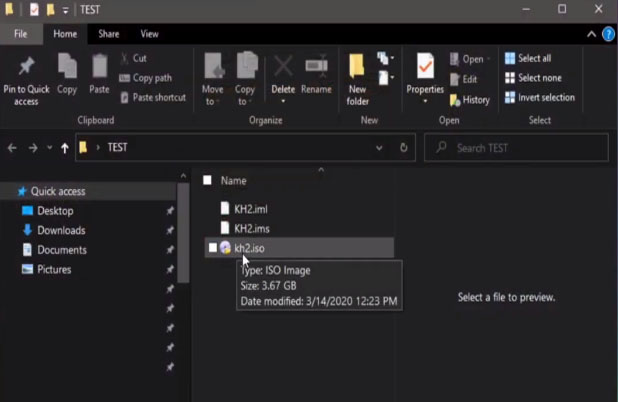Open Downloads in the navigation pane
Viewport: 618px width, 402px height.
point(61,231)
